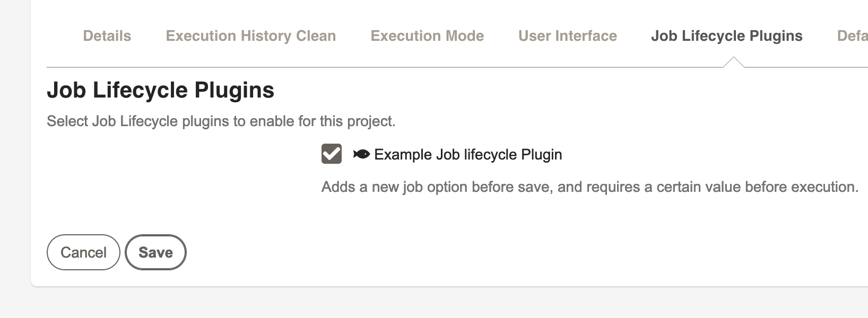Click the partially visible rightmost tab
Image resolution: width=868 pixels, height=318 pixels.
pyautogui.click(x=852, y=36)
